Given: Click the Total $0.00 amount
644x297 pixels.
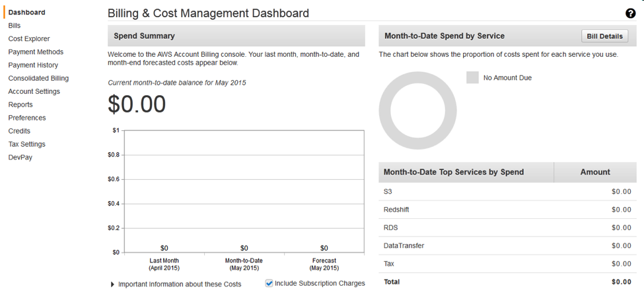Looking at the screenshot, I should point(622,282).
